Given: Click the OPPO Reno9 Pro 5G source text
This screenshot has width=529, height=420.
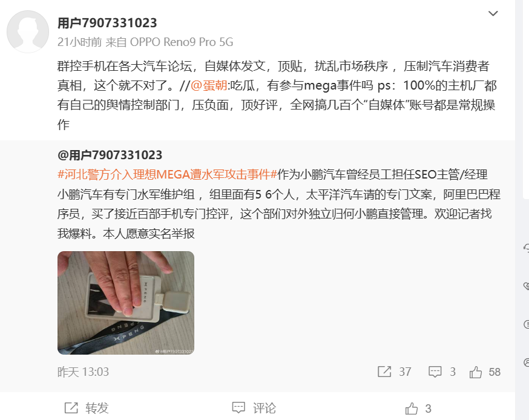Looking at the screenshot, I should [182, 42].
